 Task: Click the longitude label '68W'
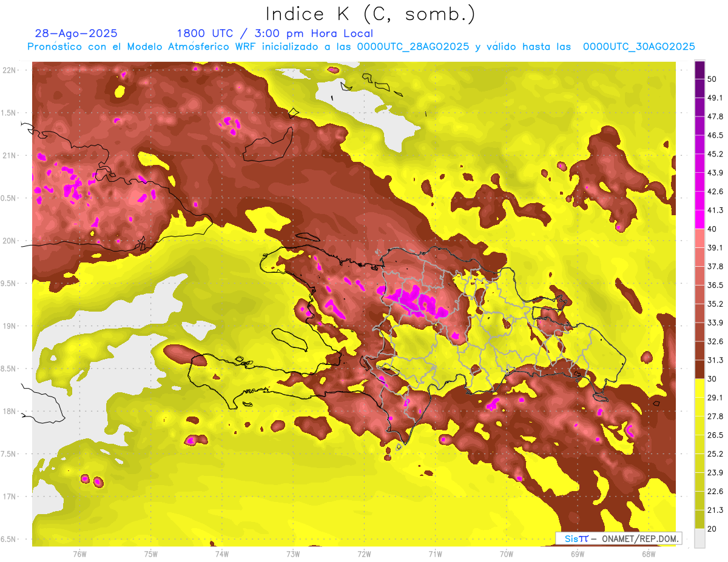pyautogui.click(x=648, y=554)
